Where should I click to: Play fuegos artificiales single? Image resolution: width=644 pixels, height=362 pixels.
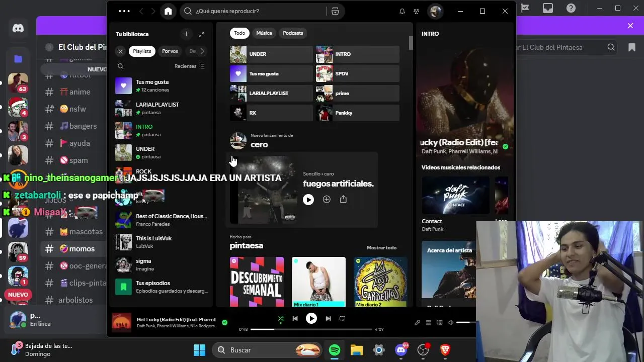pos(308,200)
